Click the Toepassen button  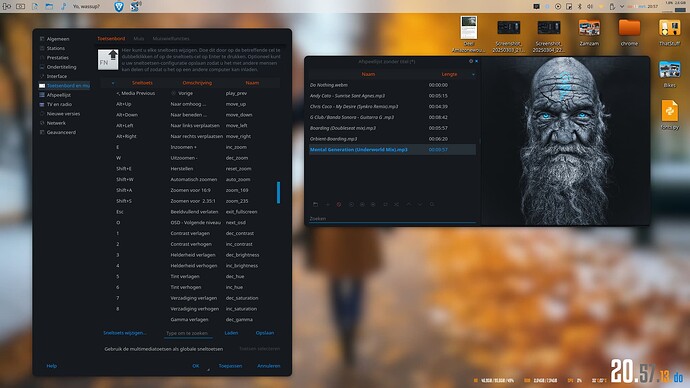click(x=230, y=366)
